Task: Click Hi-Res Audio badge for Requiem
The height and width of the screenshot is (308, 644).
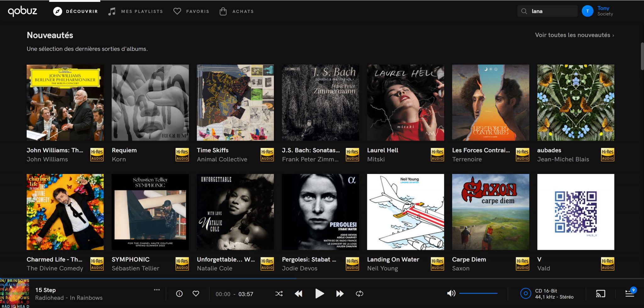Action: (x=182, y=155)
